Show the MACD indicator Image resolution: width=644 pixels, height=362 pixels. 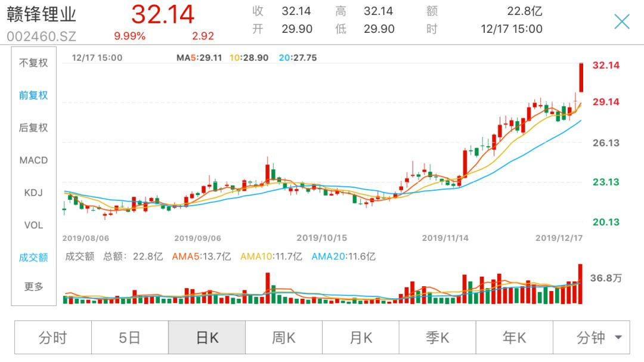33,160
